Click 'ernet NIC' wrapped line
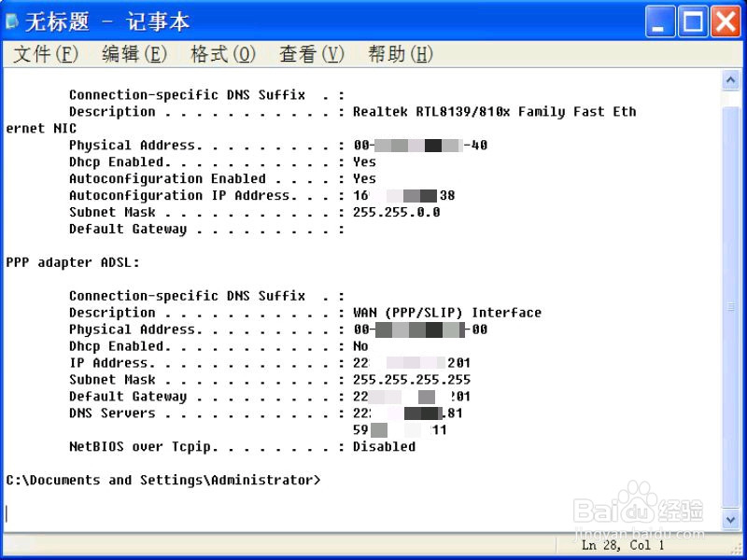Viewport: 747px width, 560px height. pos(41,129)
